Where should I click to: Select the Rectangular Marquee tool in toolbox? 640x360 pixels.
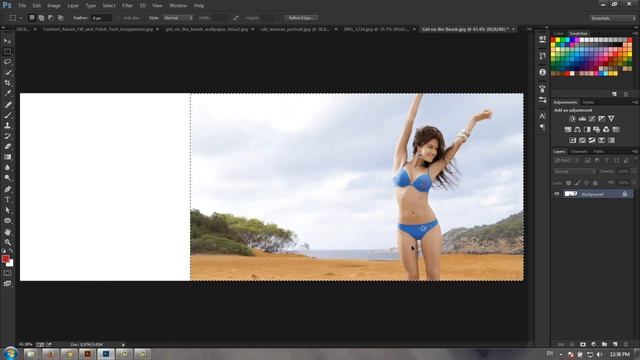coord(7,51)
